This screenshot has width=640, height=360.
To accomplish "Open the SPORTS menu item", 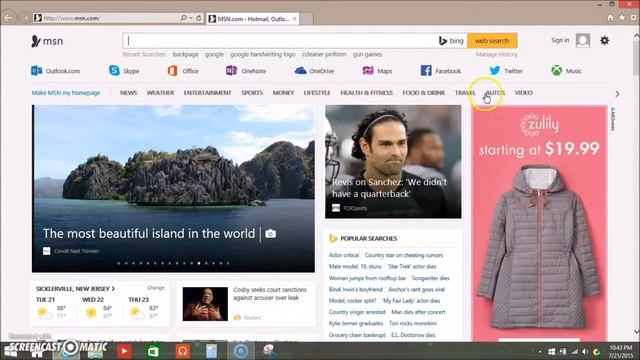I will 252,93.
